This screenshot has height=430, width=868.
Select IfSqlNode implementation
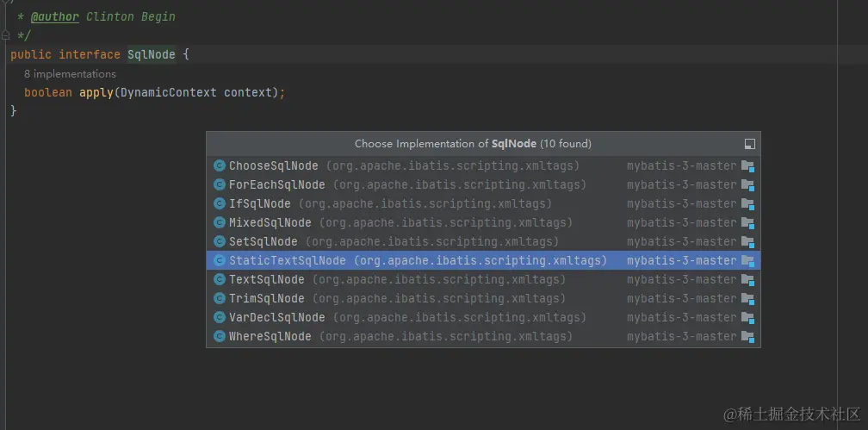483,204
